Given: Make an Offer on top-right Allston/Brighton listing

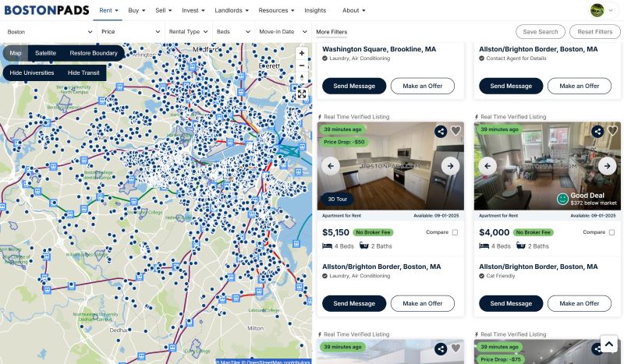Looking at the screenshot, I should (x=580, y=86).
